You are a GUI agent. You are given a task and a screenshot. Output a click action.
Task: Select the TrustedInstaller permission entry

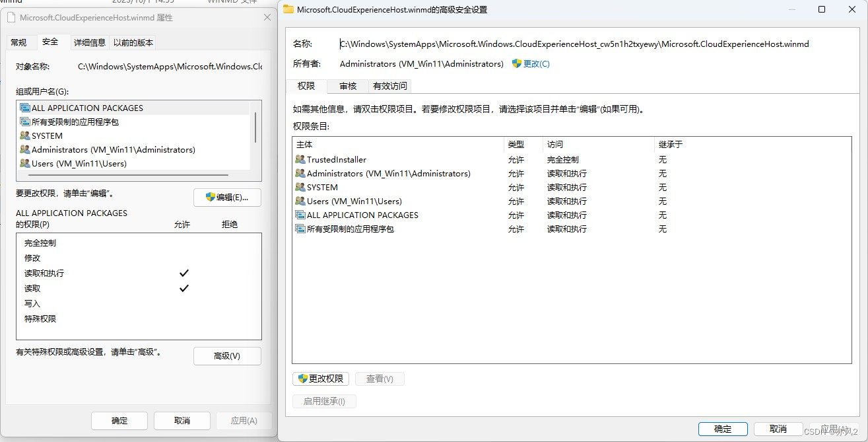pos(572,159)
